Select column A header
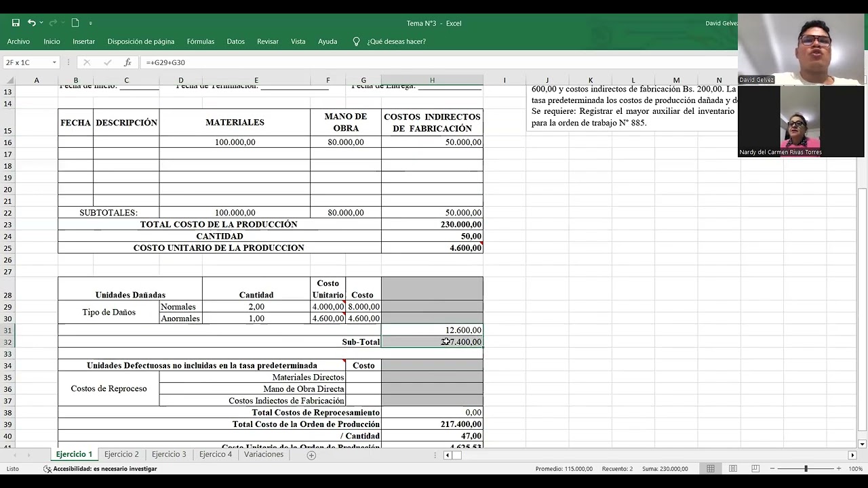 click(37, 80)
